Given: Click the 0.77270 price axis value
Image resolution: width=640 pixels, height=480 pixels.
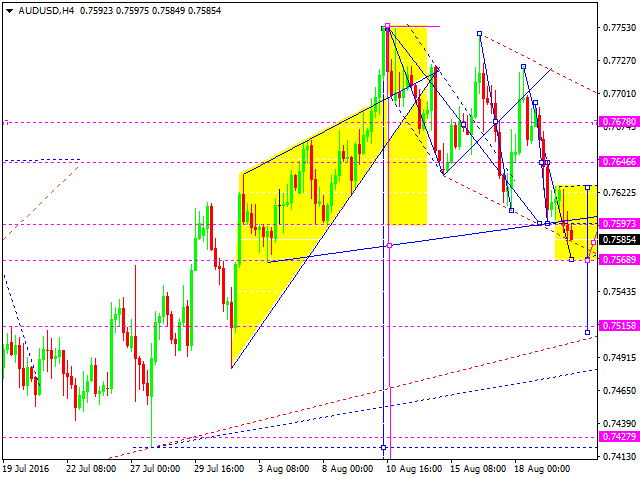Looking at the screenshot, I should tap(619, 61).
